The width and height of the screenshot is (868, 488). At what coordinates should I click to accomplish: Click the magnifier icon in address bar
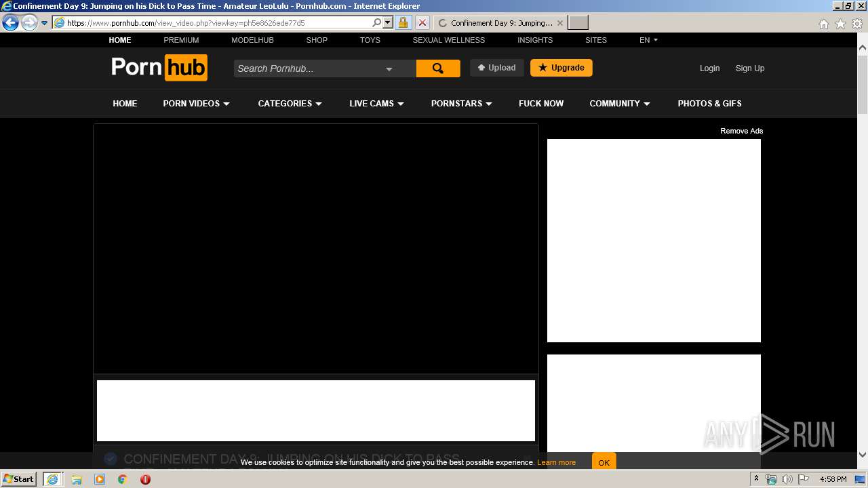[377, 23]
